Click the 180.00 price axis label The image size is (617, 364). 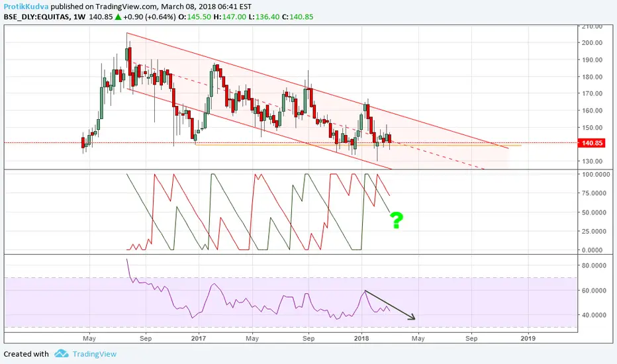tap(593, 77)
